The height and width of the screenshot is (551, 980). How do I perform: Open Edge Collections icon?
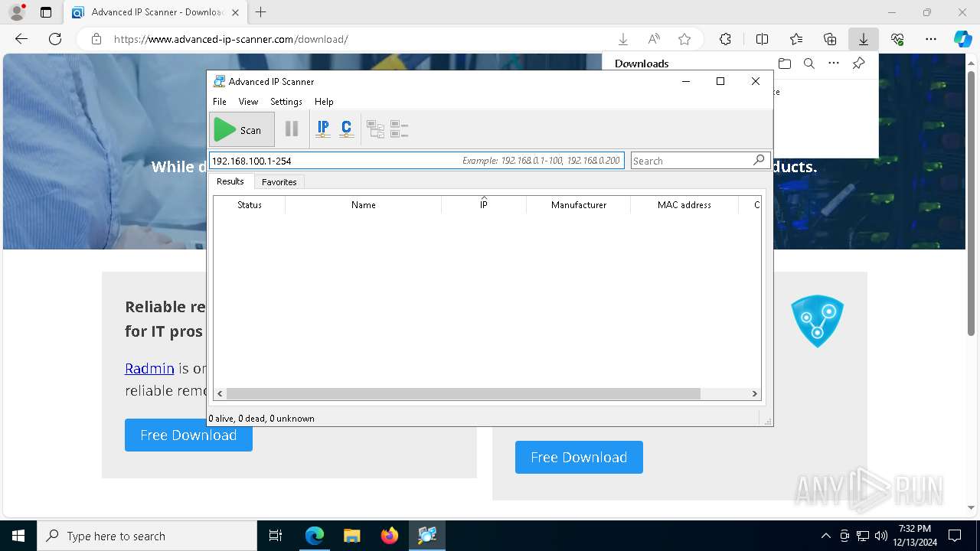[x=830, y=39]
